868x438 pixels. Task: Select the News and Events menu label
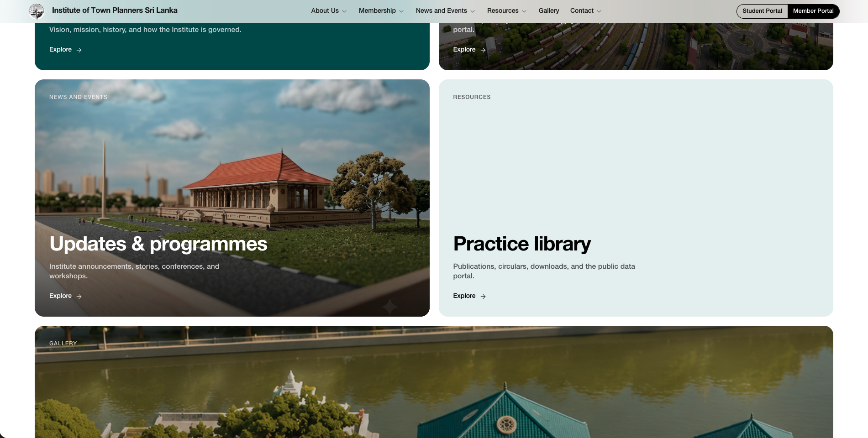pyautogui.click(x=441, y=10)
